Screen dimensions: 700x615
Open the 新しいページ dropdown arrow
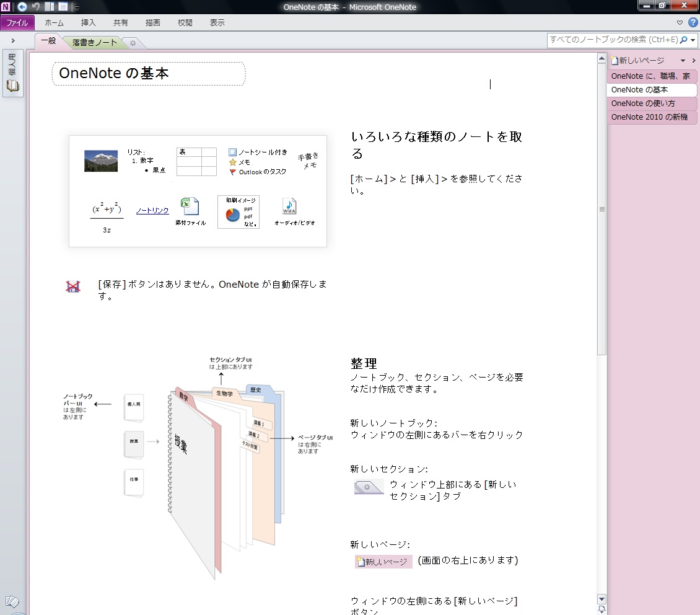[683, 61]
